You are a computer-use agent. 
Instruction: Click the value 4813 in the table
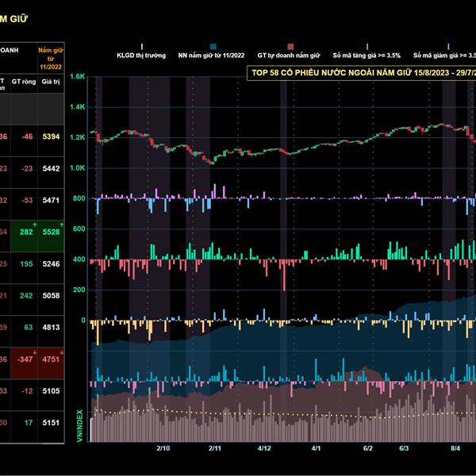[51, 327]
